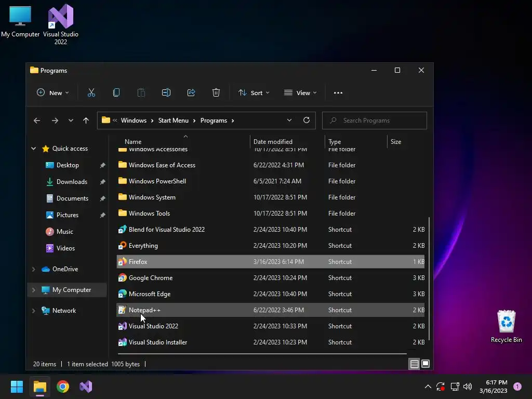Select the Windows Ease of Access folder
The height and width of the screenshot is (399, 532).
(x=270, y=165)
